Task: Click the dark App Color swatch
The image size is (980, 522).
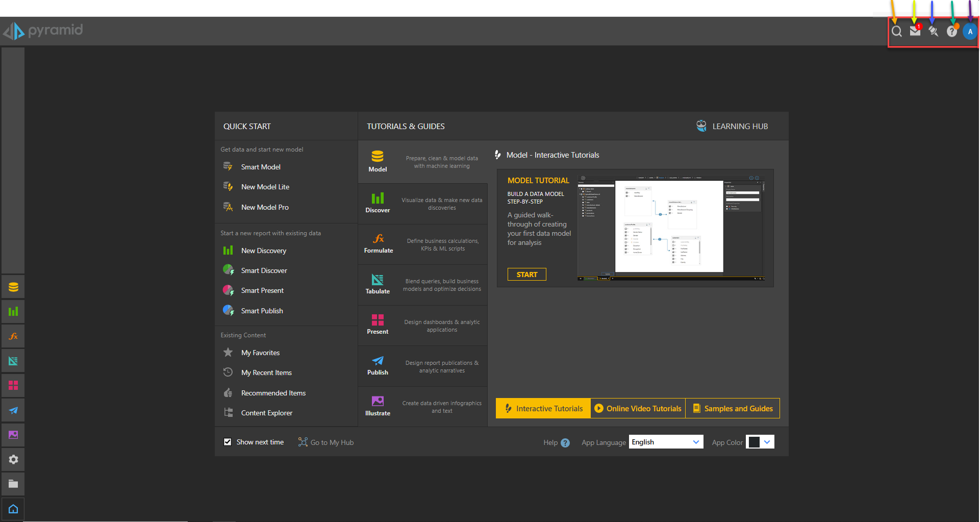Action: [x=754, y=442]
